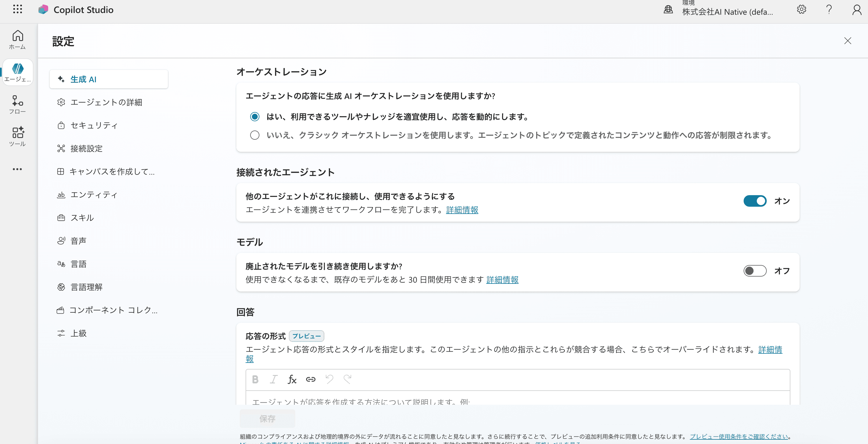This screenshot has width=868, height=444.
Task: Open 言語理解 settings section
Action: pyautogui.click(x=108, y=287)
